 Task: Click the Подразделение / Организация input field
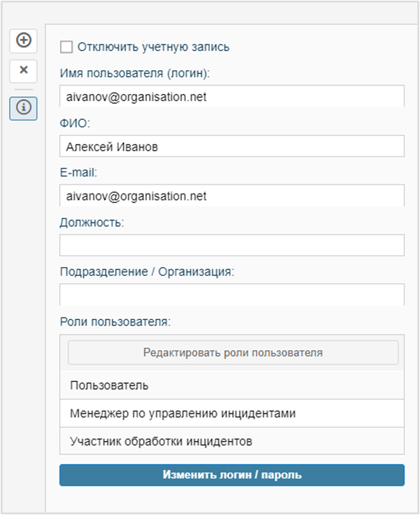coord(231,295)
